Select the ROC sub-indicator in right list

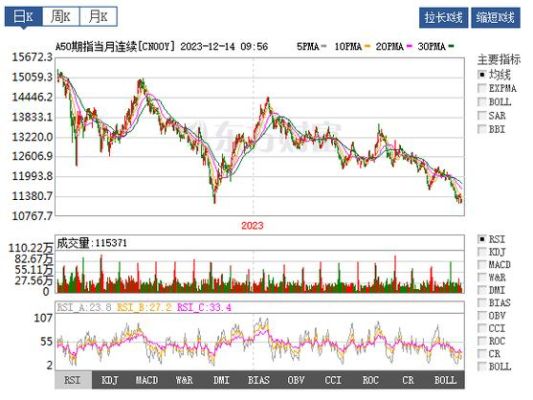pyautogui.click(x=492, y=341)
